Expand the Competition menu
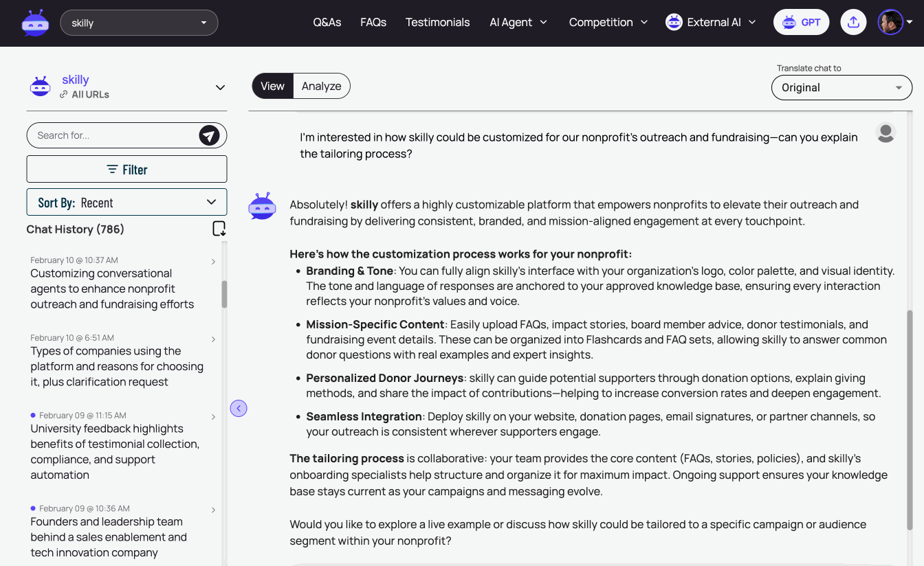 (608, 22)
